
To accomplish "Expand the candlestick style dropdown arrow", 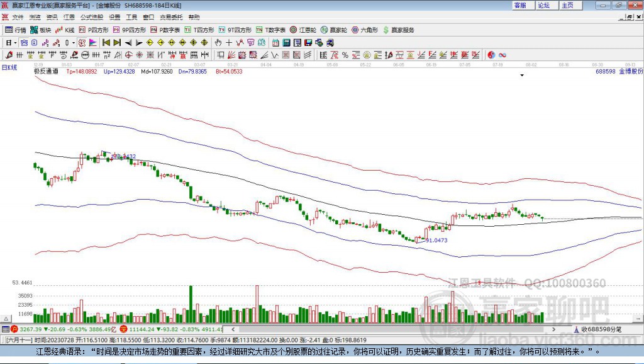I will pos(74,43).
